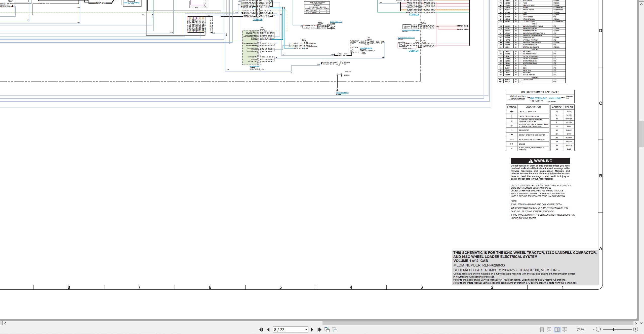Click the KEYPAD DATA pin label

(x=252, y=57)
